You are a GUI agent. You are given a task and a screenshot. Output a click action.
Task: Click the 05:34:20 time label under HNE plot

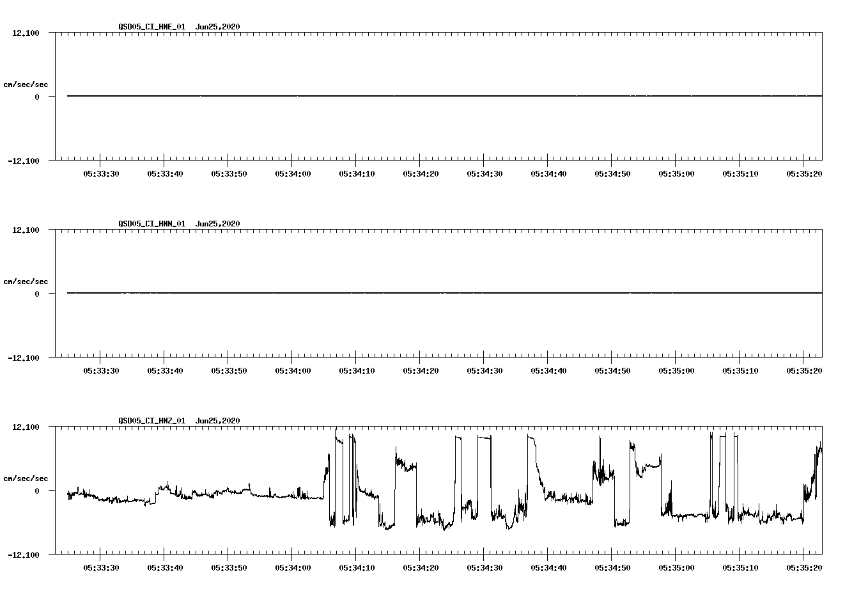pos(421,174)
